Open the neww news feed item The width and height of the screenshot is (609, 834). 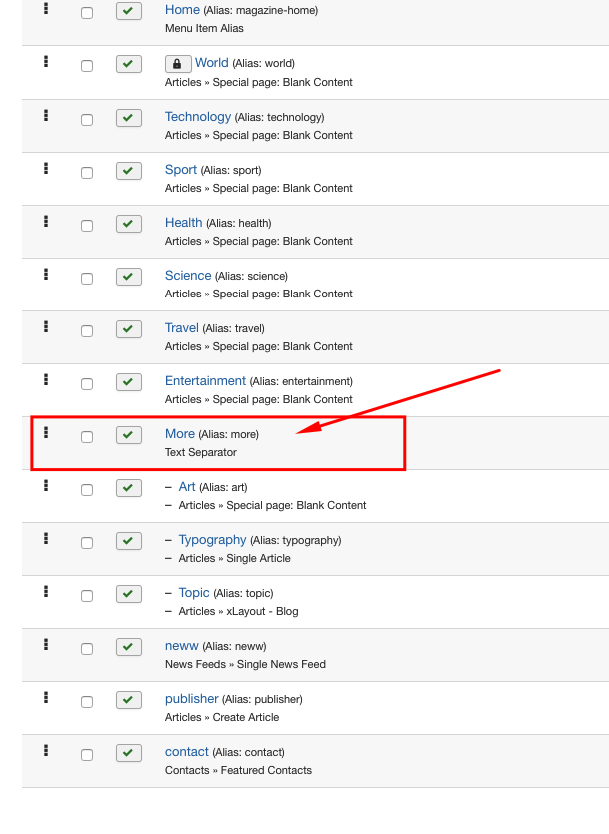point(182,646)
